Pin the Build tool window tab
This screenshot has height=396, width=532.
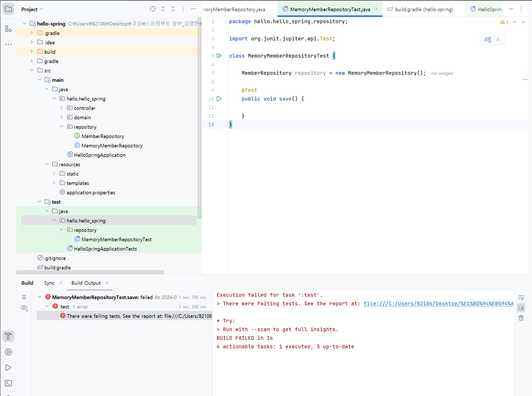pos(24,297)
